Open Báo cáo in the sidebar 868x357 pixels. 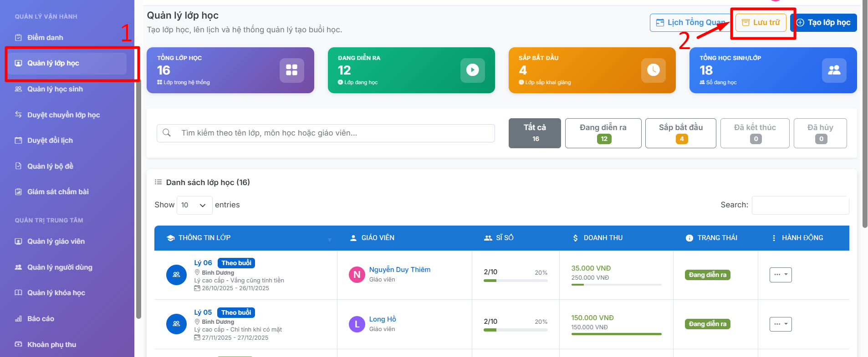[x=41, y=319]
